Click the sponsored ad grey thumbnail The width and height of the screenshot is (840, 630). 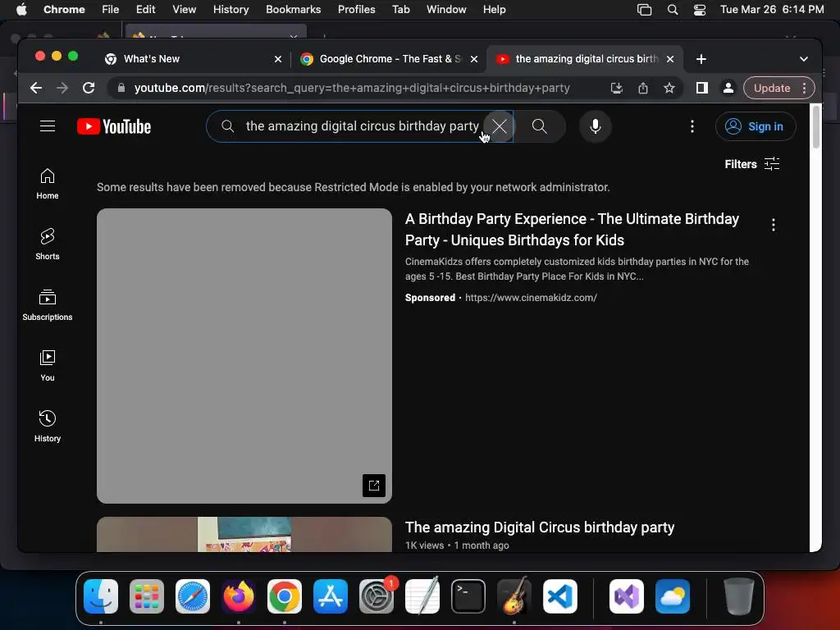(x=244, y=356)
